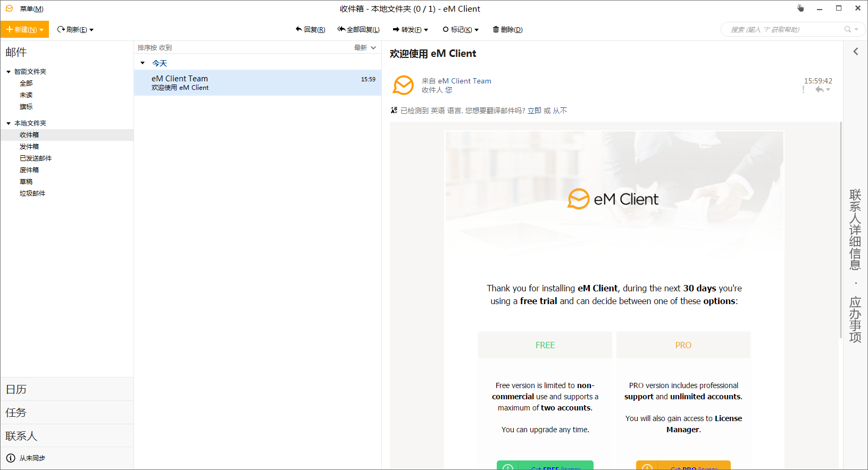Open reply options dropdown in header

pyautogui.click(x=828, y=90)
